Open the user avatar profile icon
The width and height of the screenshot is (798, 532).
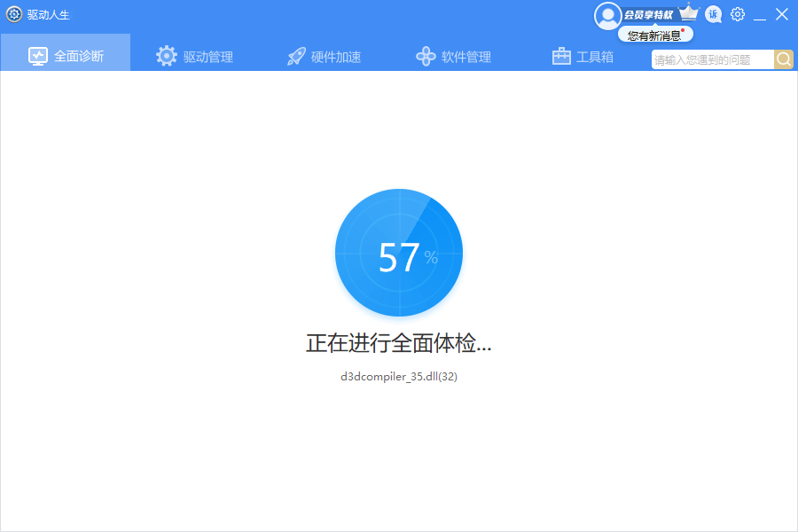click(608, 15)
